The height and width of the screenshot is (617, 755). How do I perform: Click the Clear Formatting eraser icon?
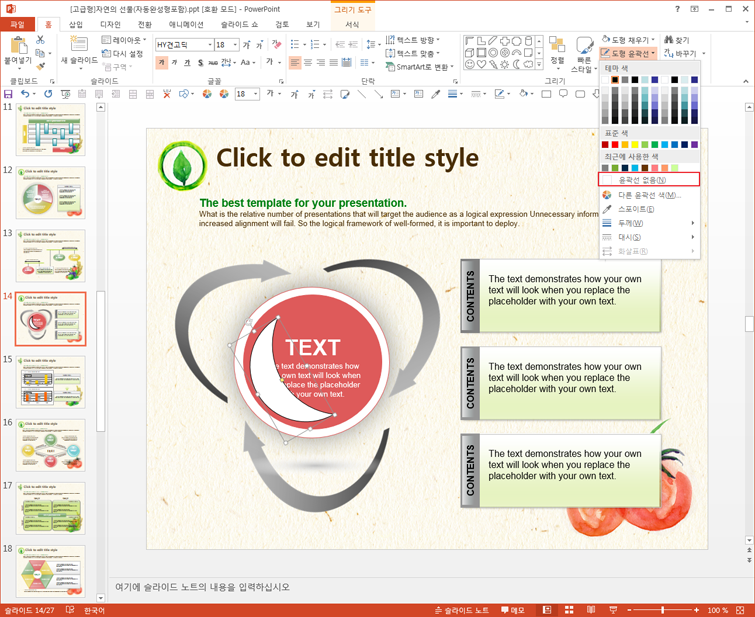[x=276, y=44]
